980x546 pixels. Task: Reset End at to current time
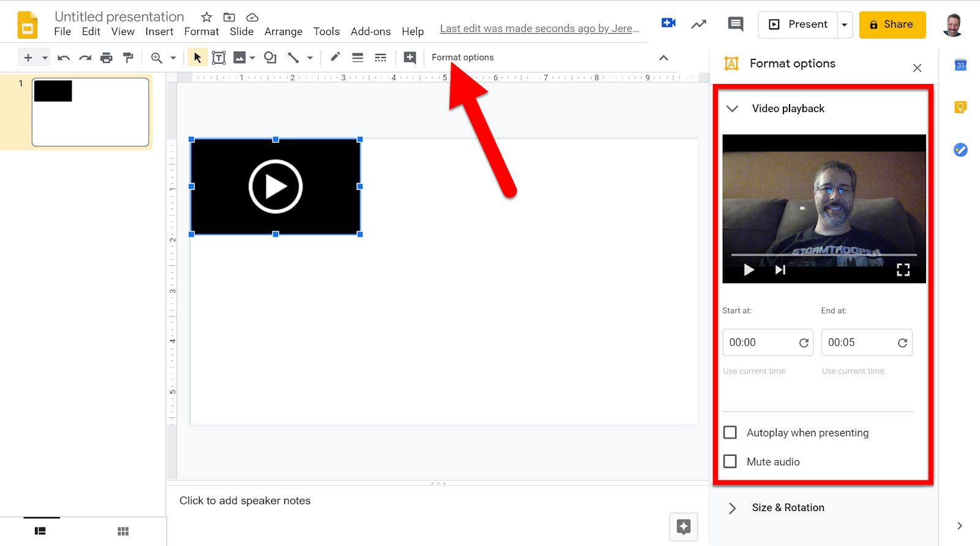tap(903, 343)
